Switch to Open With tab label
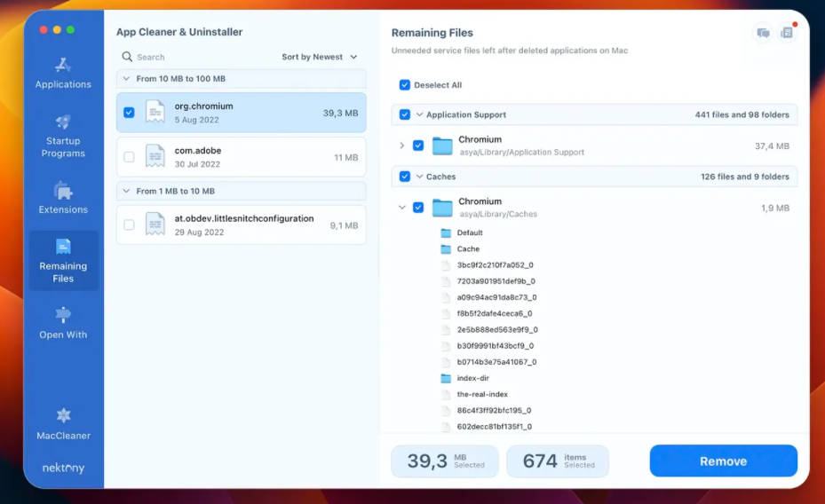825x504 pixels. point(63,335)
